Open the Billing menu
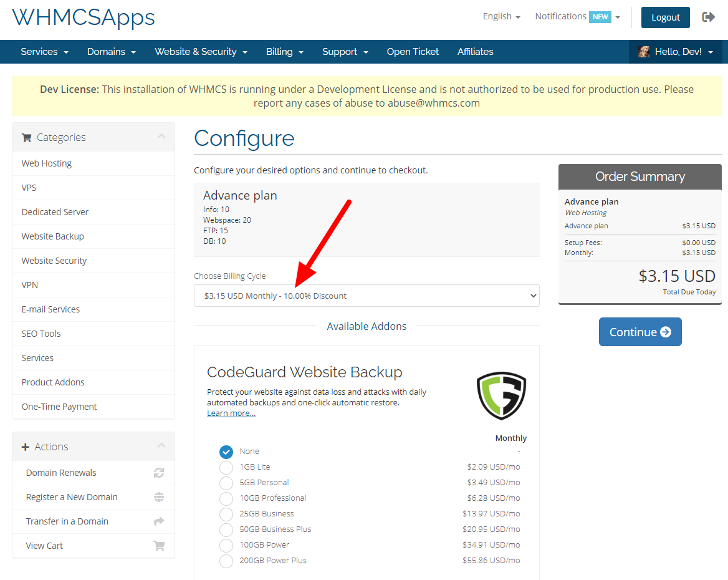 [x=285, y=52]
